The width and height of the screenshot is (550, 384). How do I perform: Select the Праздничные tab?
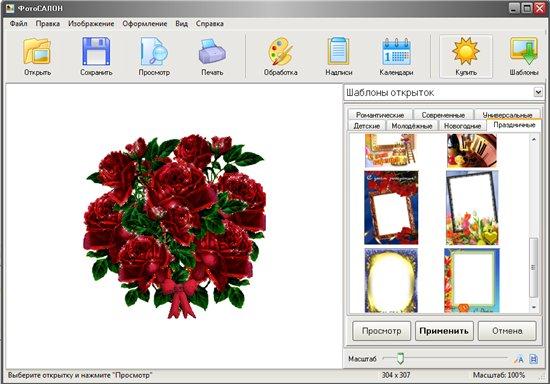(514, 125)
